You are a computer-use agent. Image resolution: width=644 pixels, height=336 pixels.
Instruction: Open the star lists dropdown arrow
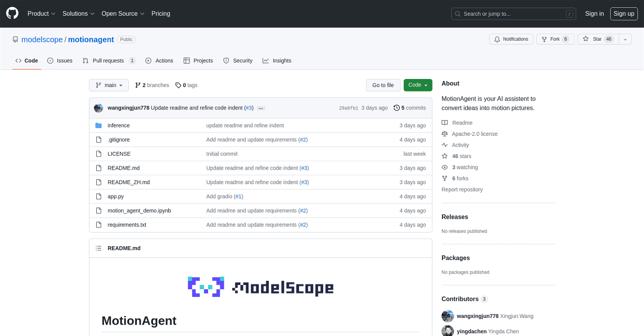[x=625, y=39]
